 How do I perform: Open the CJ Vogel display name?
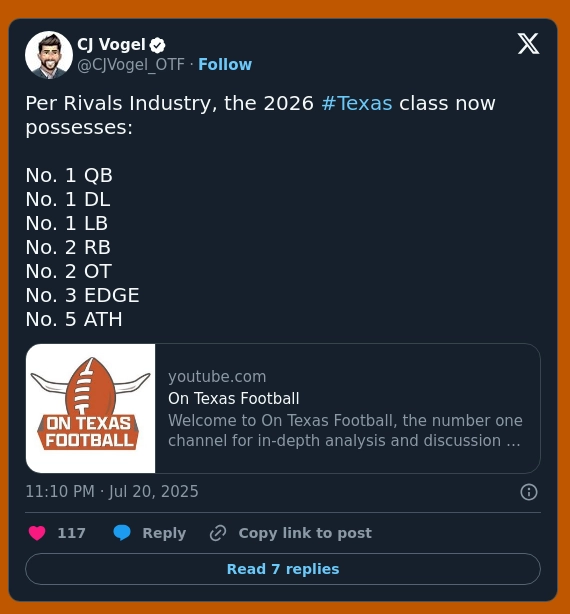(x=111, y=45)
